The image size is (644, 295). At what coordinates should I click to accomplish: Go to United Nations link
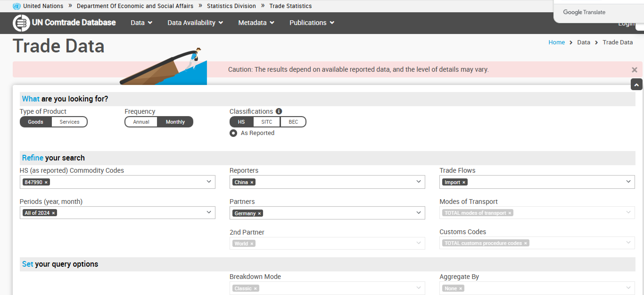tap(43, 6)
